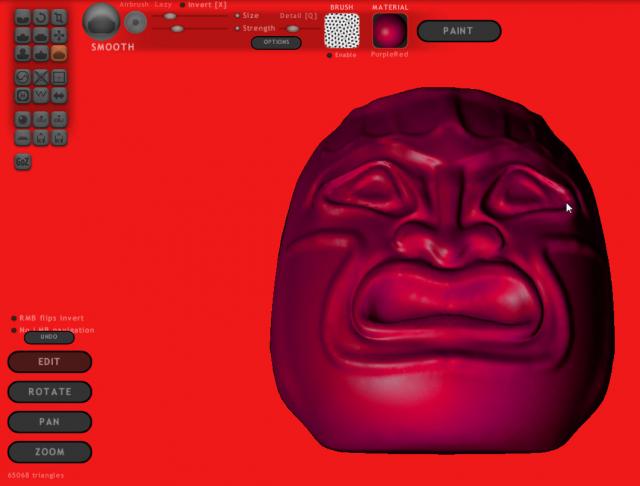Select the Rotate brush tool

pyautogui.click(x=41, y=17)
